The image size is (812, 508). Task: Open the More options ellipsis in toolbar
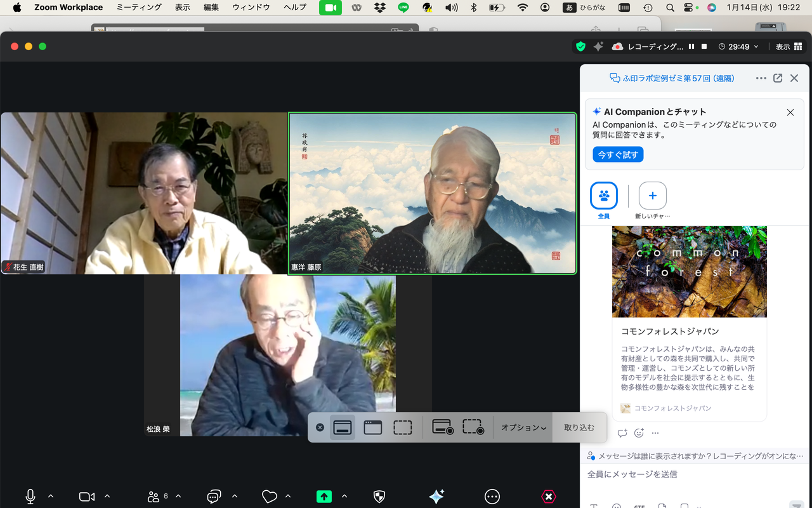click(x=492, y=497)
